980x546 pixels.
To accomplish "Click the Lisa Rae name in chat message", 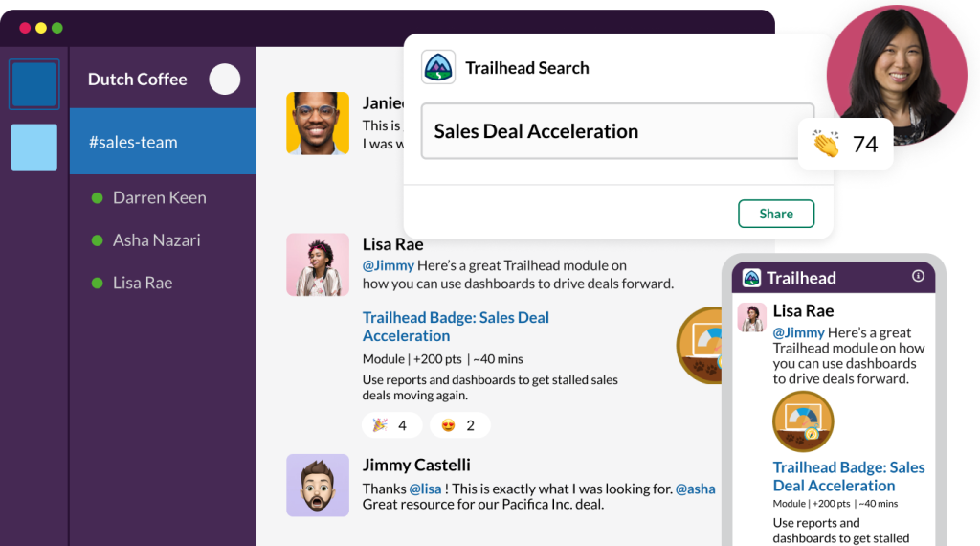I will point(392,244).
